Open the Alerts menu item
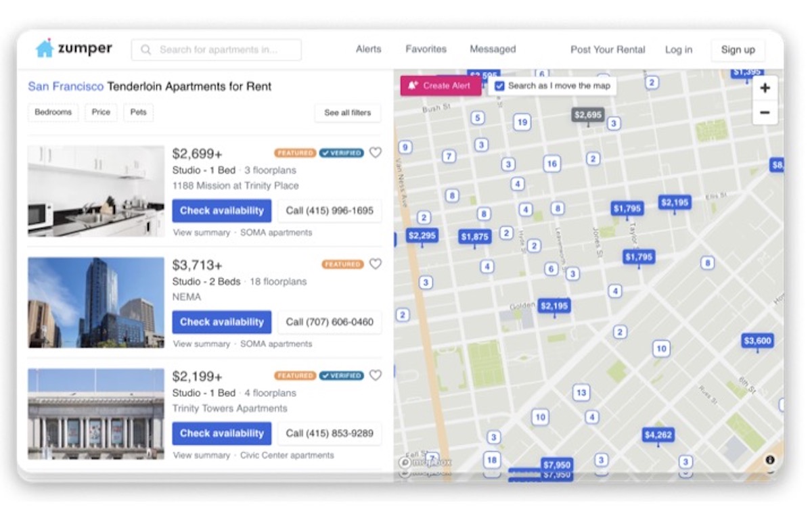 [x=368, y=49]
